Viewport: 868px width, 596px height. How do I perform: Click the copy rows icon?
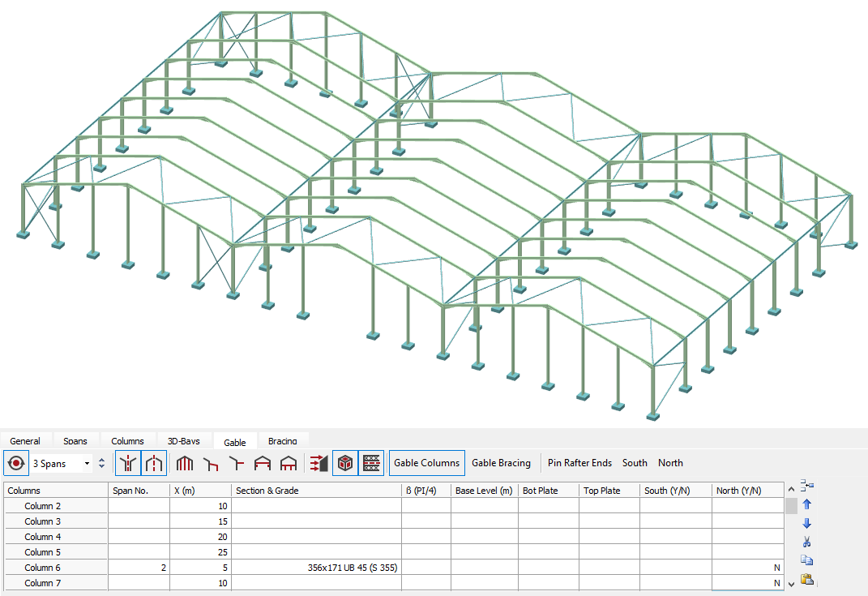pyautogui.click(x=806, y=560)
